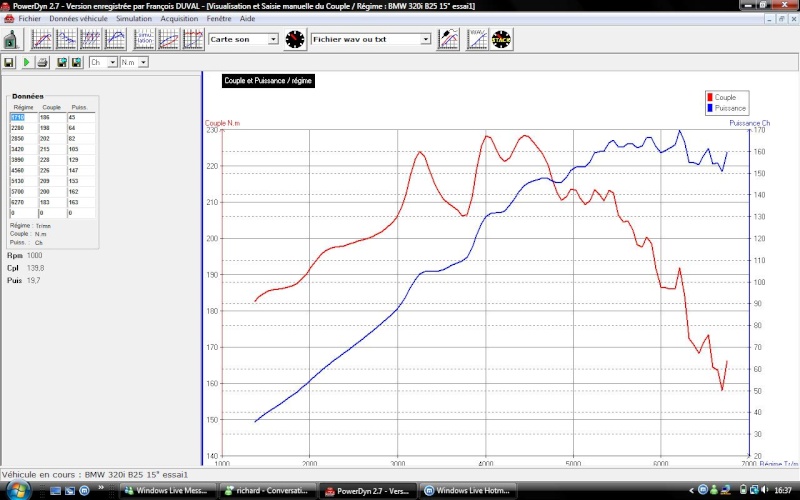Click the Véhicule en cours status bar text
800x500 pixels.
pos(95,474)
